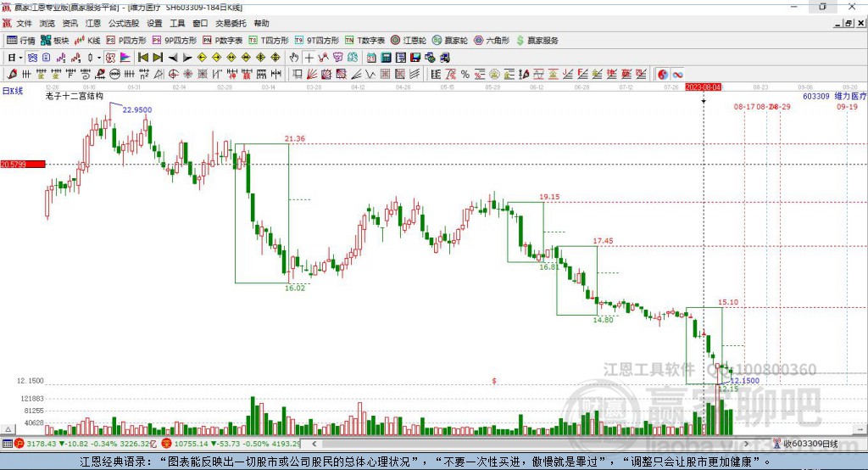Open the 工具 menu
This screenshot has height=470, width=868.
tap(177, 23)
